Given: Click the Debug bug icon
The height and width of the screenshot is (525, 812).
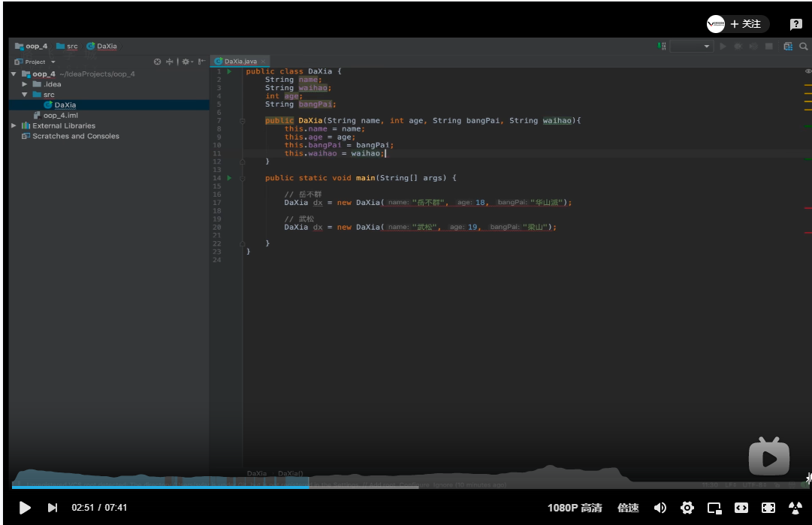Looking at the screenshot, I should coord(738,46).
